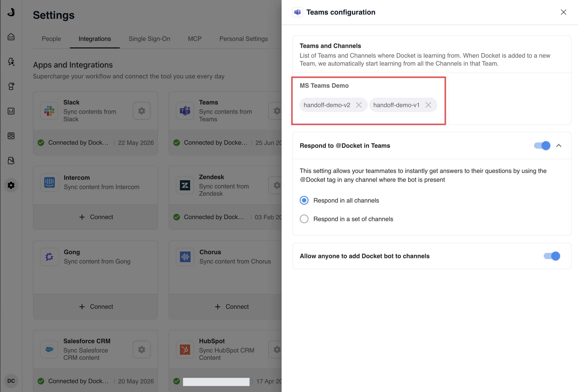The height and width of the screenshot is (392, 578).
Task: Click the DC user avatar
Action: point(11,381)
